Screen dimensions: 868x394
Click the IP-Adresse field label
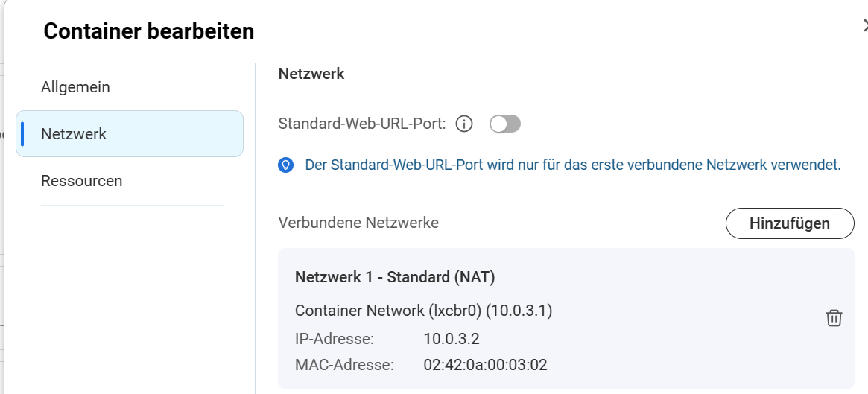tap(335, 340)
